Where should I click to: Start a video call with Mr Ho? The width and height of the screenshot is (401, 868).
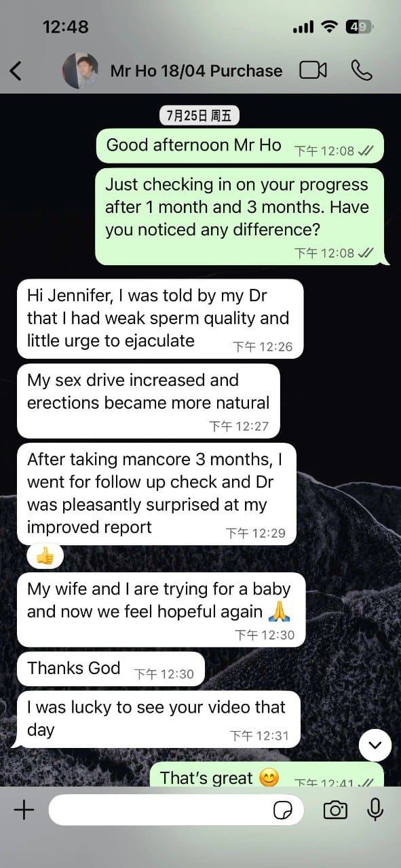pos(313,70)
